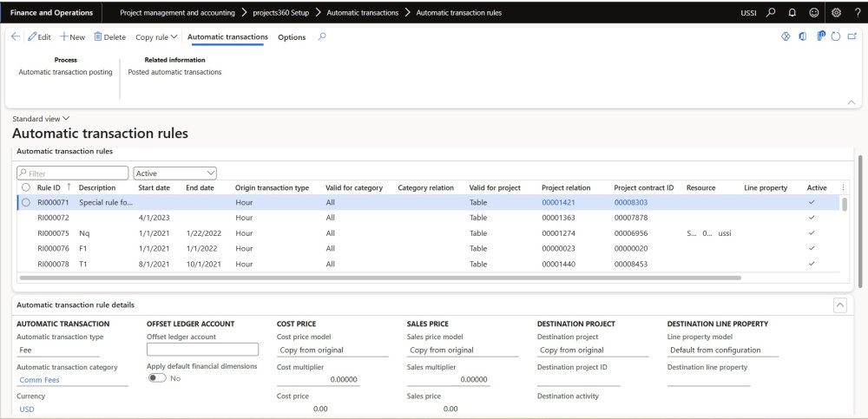Screen dimensions: 868x419
Task: Open the settings gear in the top bar
Action: [836, 13]
